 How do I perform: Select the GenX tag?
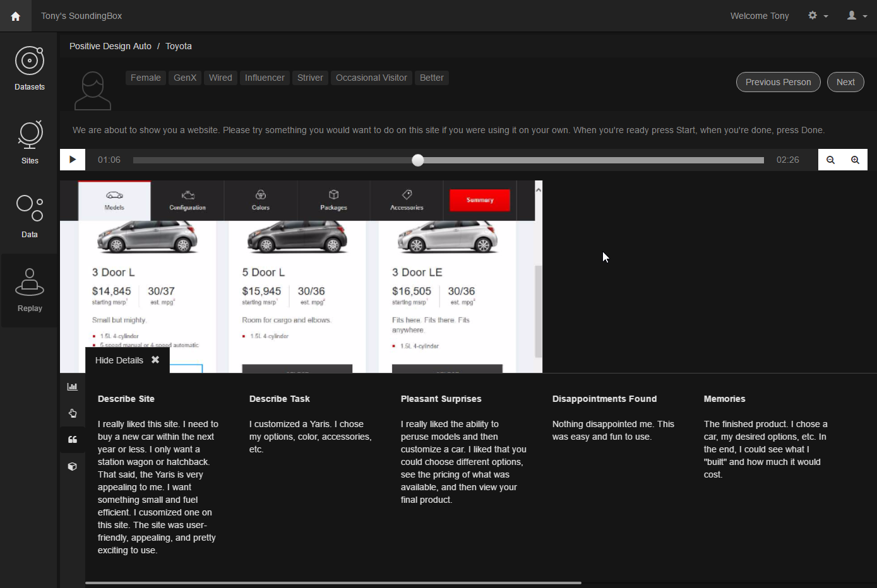[185, 78]
